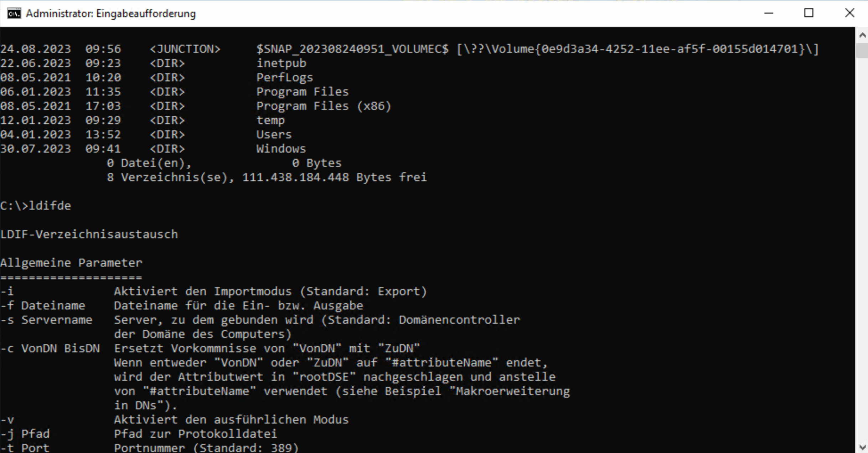Click the title bar text Administrator: Eingabeaufforderung
Viewport: 868px width, 453px height.
pos(110,13)
